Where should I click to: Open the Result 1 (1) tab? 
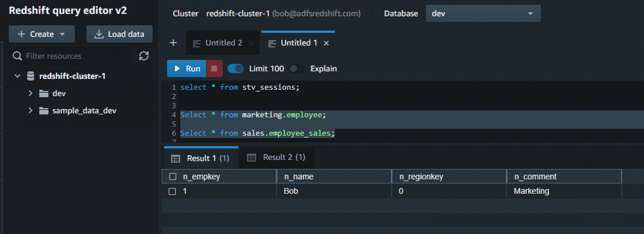click(200, 158)
